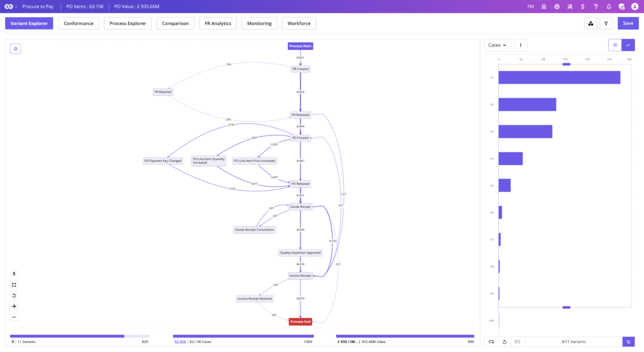The width and height of the screenshot is (644, 352).
Task: Zoom out the process map with minus
Action: pyautogui.click(x=14, y=317)
